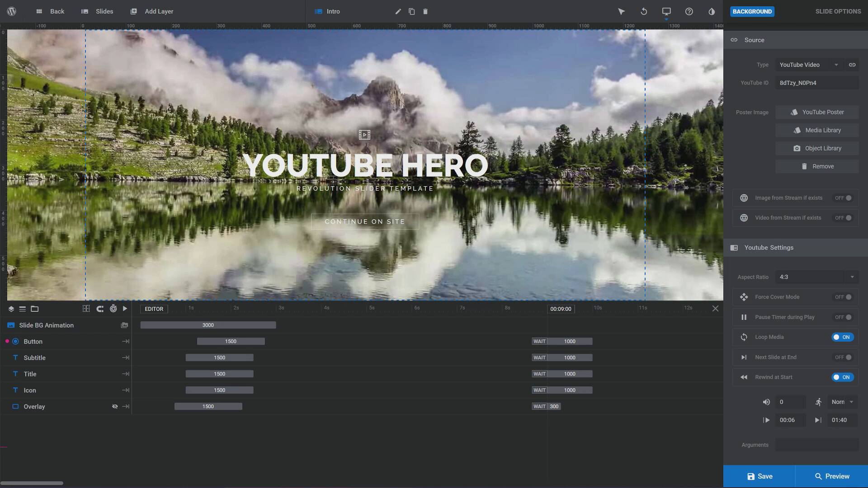Toggle Overlay layer visibility eye
This screenshot has height=488, width=868.
click(115, 407)
